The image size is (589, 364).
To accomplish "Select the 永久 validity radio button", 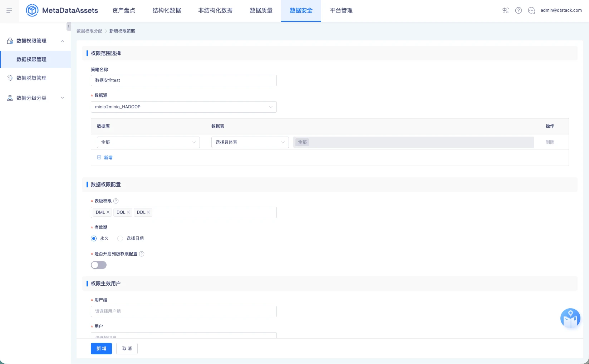I will point(94,238).
